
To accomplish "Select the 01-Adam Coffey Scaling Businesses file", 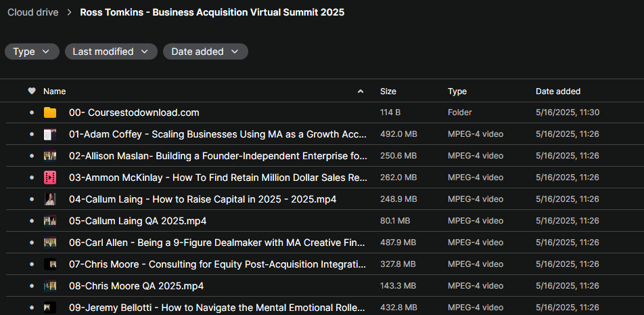I will pos(218,135).
